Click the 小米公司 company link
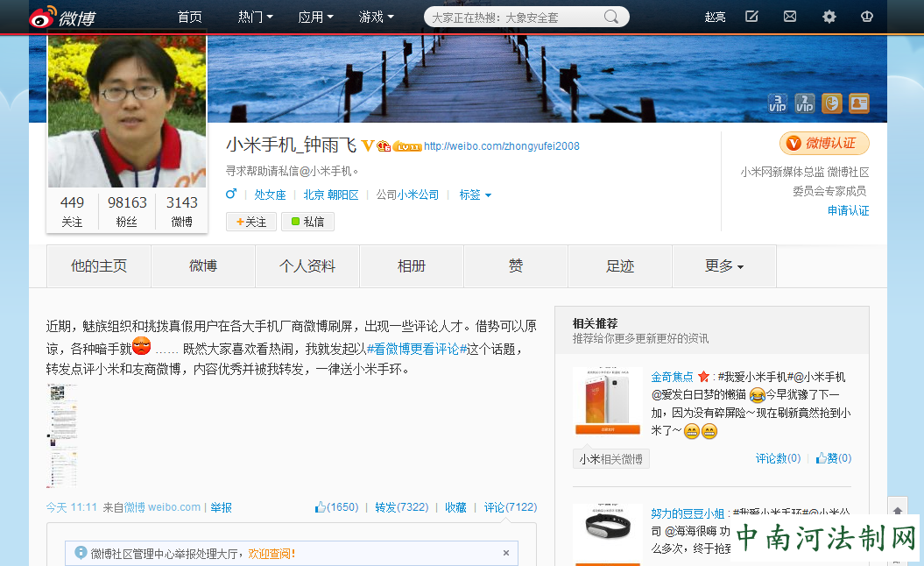Image resolution: width=924 pixels, height=566 pixels. click(419, 195)
